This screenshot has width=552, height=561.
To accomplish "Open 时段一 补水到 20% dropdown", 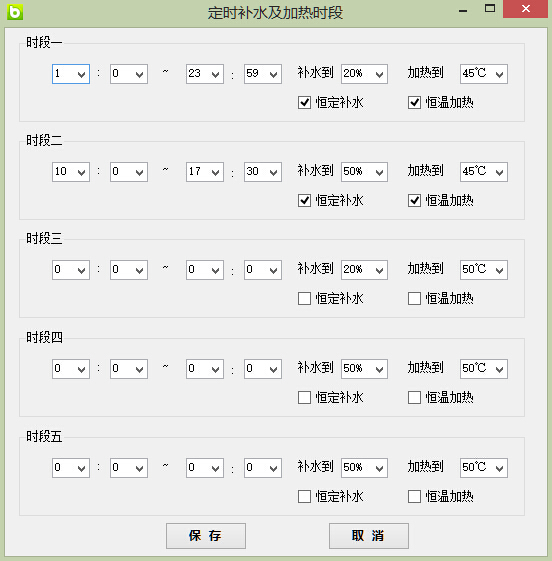I will tap(364, 74).
